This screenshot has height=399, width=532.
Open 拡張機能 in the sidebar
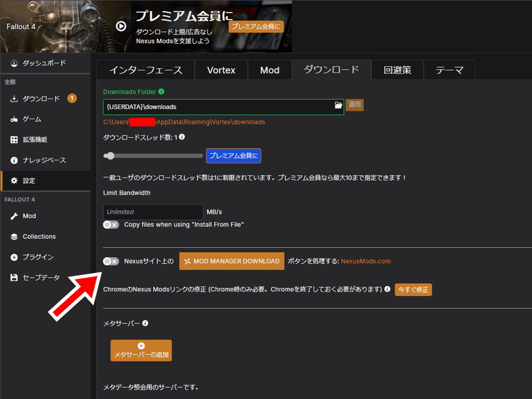click(x=45, y=139)
